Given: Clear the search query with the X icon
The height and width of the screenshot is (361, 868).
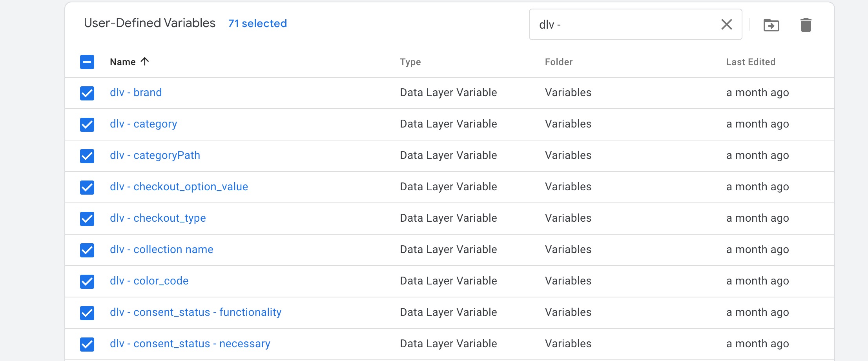Looking at the screenshot, I should click(727, 24).
